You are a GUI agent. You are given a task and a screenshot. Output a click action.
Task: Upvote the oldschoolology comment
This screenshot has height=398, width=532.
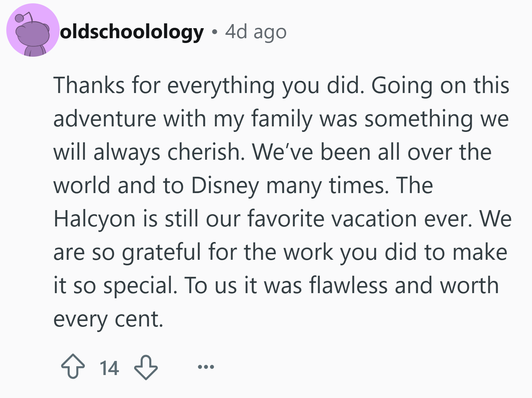[x=72, y=367]
